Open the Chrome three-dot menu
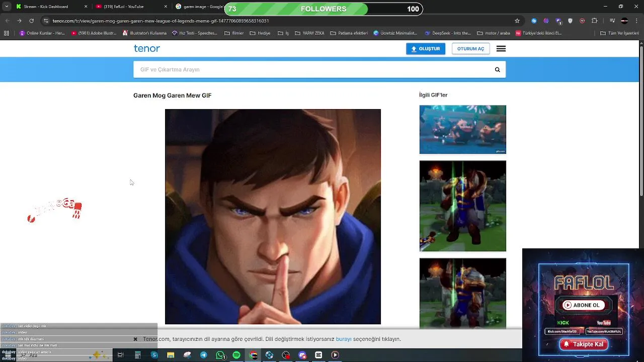Viewport: 644px width, 362px height. pos(636,21)
